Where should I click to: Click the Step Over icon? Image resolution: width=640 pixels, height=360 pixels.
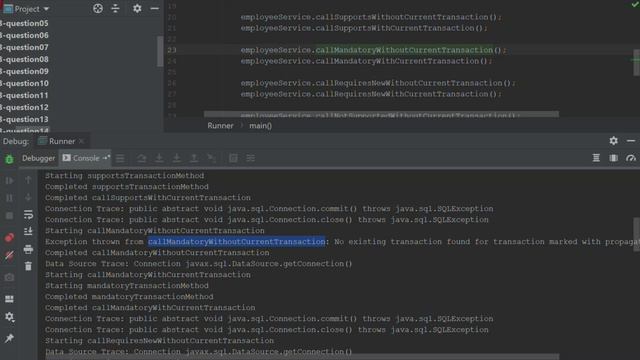pyautogui.click(x=142, y=158)
